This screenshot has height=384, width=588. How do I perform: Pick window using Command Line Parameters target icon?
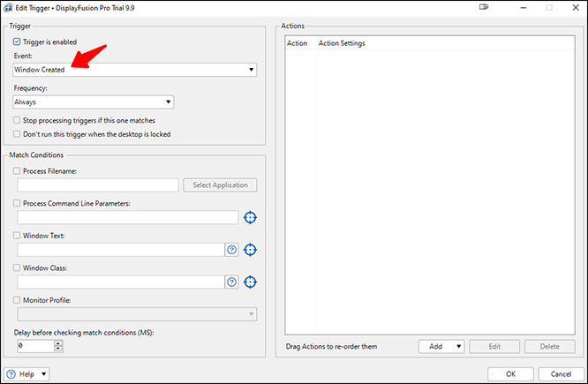pyautogui.click(x=250, y=217)
